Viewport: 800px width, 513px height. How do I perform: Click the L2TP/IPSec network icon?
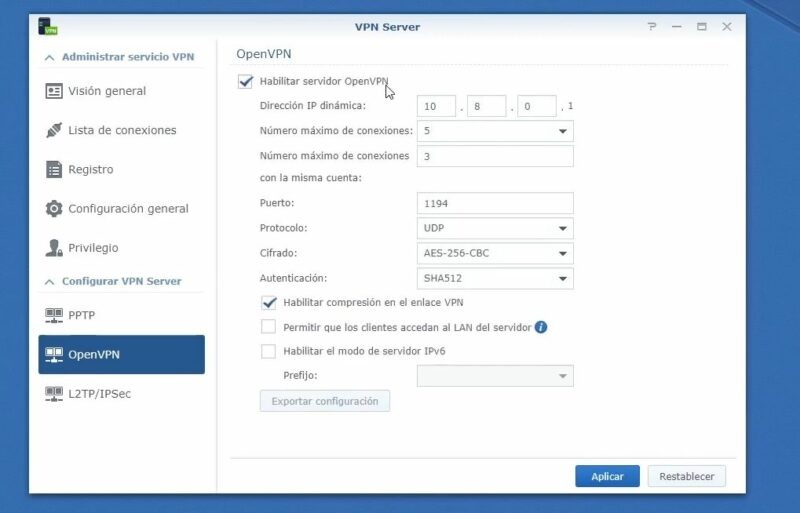click(x=54, y=394)
